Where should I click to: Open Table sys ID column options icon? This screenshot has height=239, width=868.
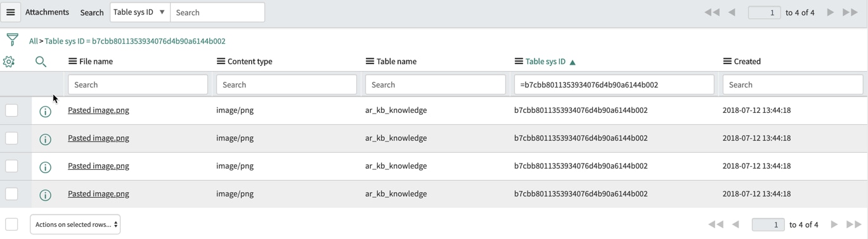519,61
